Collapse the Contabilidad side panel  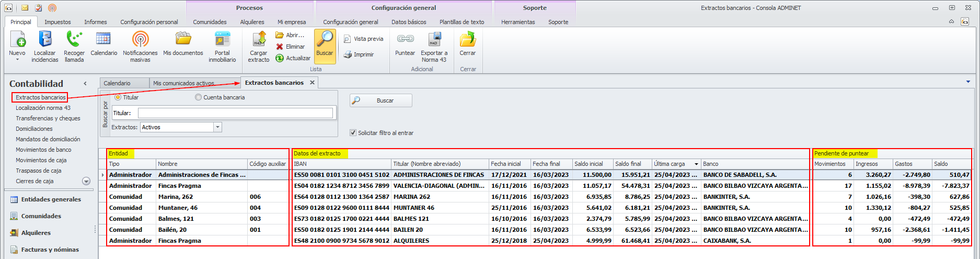click(x=85, y=84)
